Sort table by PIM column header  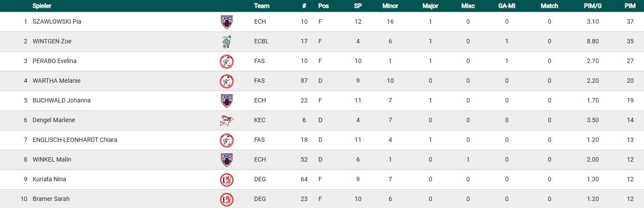(630, 6)
